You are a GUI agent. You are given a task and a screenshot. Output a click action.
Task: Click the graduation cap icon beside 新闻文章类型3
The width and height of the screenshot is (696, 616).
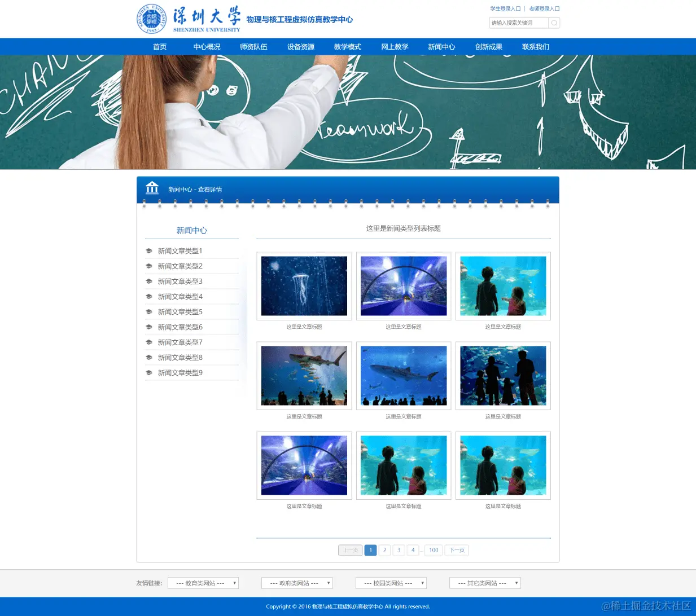pos(148,281)
